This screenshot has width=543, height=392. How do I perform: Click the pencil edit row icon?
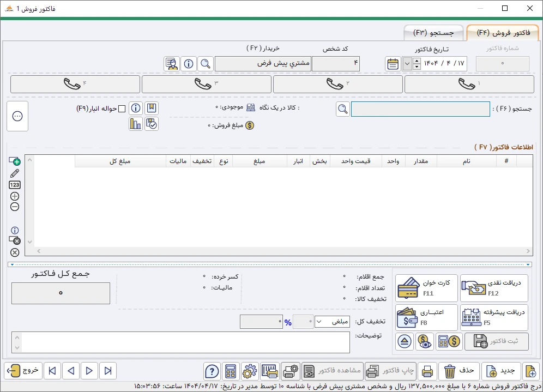point(15,173)
